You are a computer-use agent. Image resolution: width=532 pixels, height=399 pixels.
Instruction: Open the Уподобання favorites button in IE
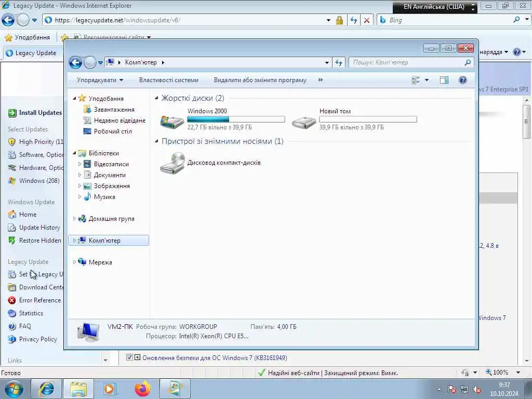pyautogui.click(x=28, y=37)
